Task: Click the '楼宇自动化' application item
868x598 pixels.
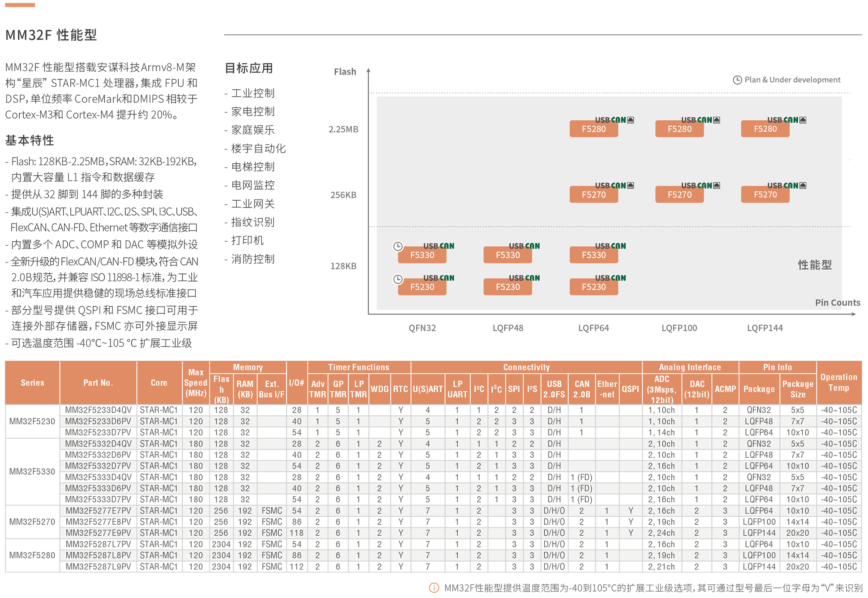Action: [258, 148]
